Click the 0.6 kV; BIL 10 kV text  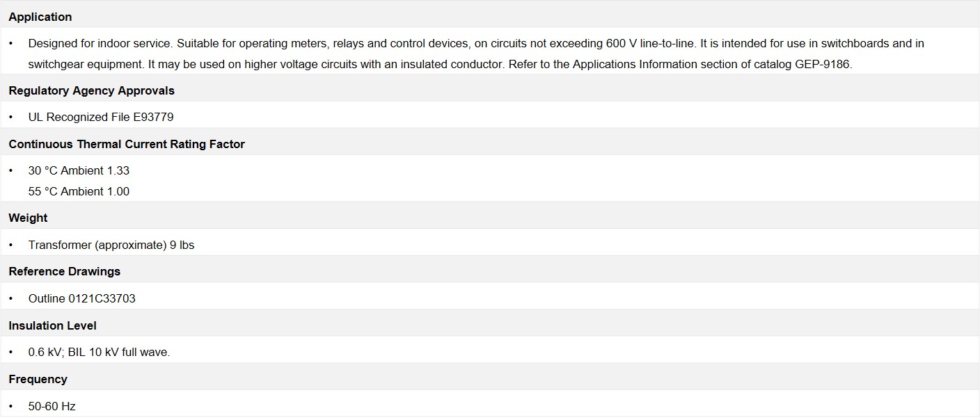point(99,352)
